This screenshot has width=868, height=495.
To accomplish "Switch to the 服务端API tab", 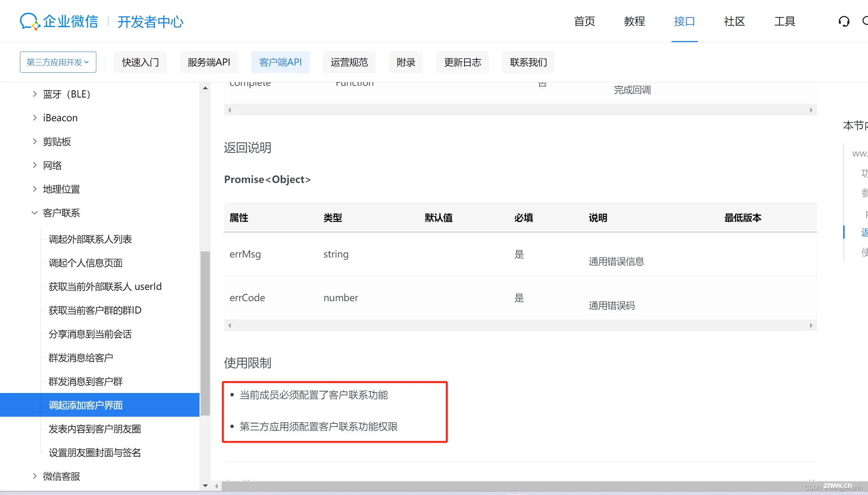I will 209,62.
